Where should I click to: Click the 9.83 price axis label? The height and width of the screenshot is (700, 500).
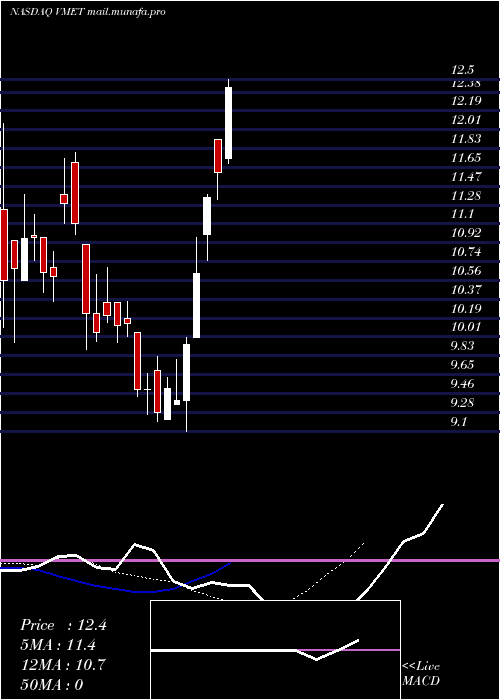tap(462, 346)
